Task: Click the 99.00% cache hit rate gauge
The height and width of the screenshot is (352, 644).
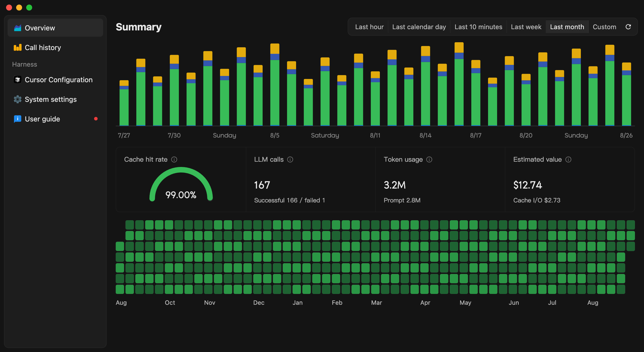Action: click(181, 185)
